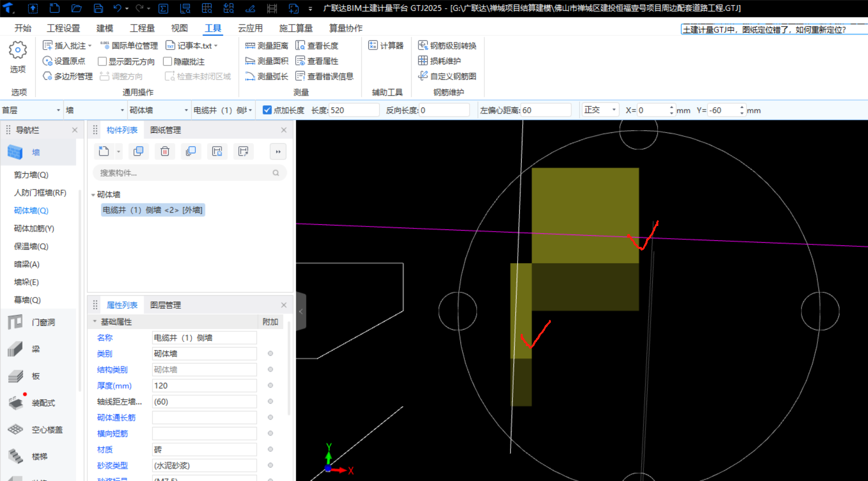This screenshot has width=868, height=481.
Task: Toggle 附加 radio for 材质 row
Action: pos(271,449)
